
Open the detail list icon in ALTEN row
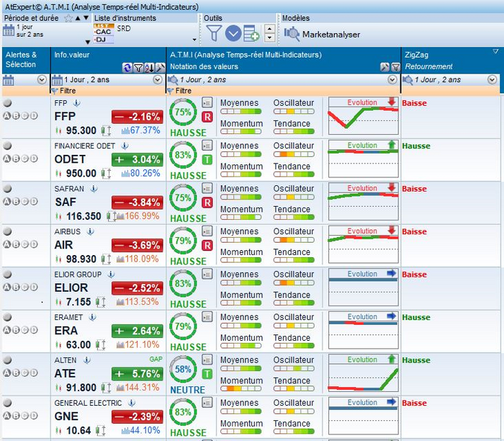coord(207,360)
